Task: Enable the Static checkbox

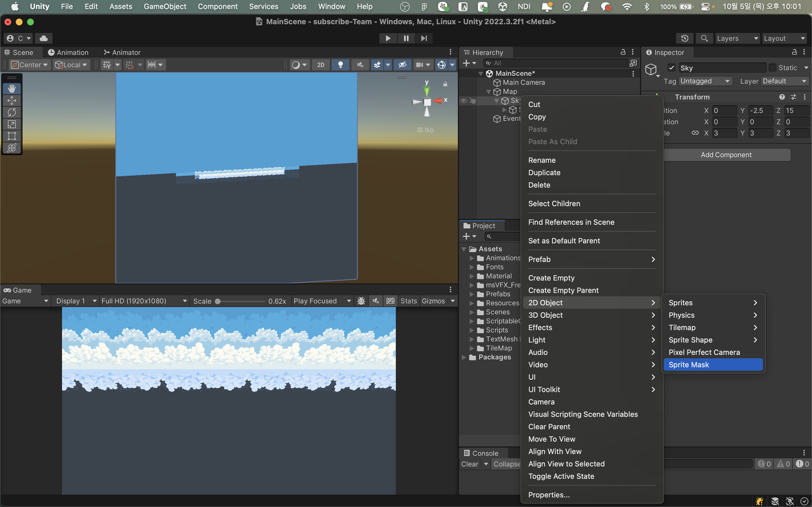Action: (x=772, y=68)
